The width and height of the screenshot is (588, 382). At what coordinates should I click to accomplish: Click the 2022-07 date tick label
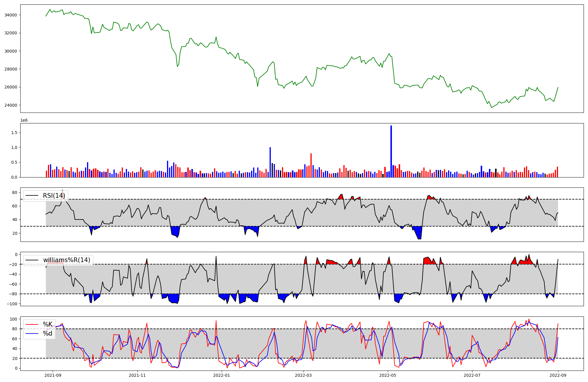pos(472,375)
